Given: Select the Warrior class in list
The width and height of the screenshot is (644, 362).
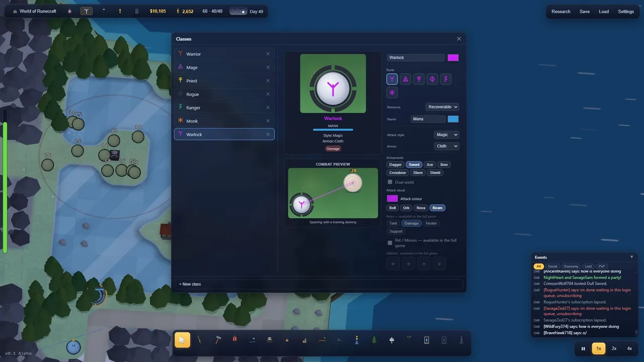Looking at the screenshot, I should point(224,54).
